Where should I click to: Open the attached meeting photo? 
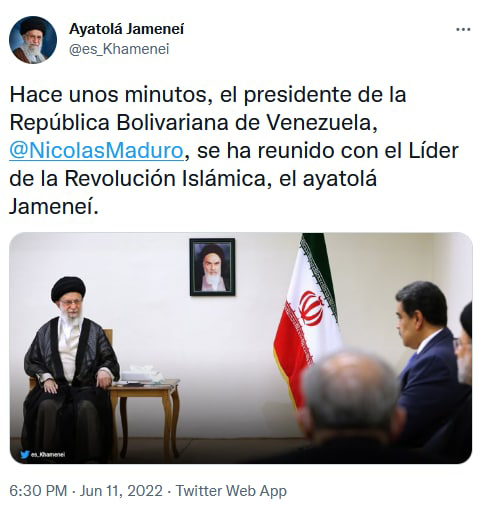point(241,348)
